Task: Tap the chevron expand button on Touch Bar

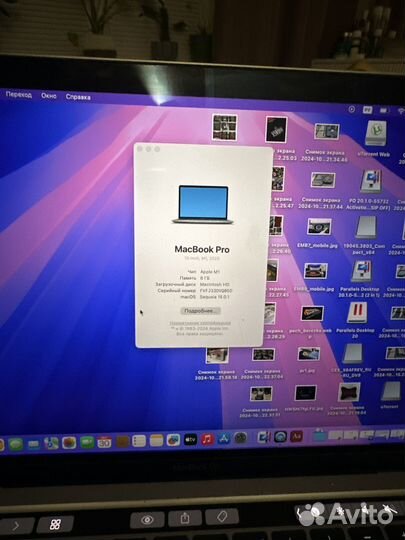Action: (x=16, y=526)
